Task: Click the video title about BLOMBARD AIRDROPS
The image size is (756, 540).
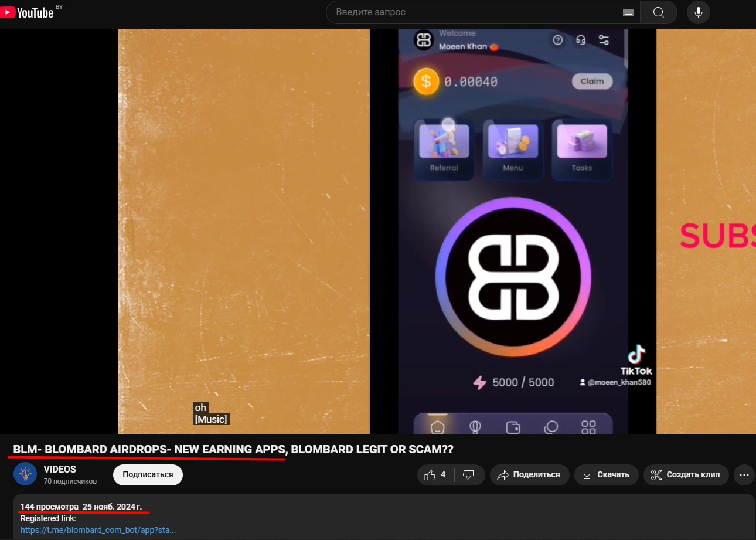Action: coord(233,450)
